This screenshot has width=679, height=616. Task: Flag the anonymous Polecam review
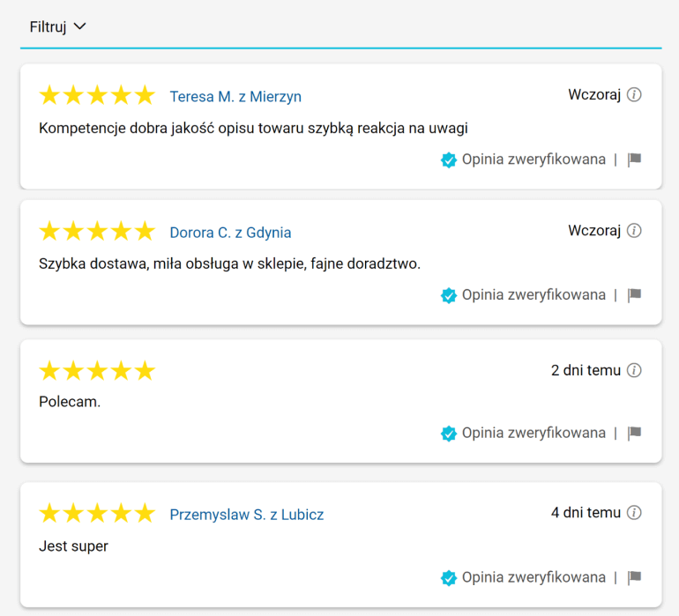pyautogui.click(x=634, y=433)
